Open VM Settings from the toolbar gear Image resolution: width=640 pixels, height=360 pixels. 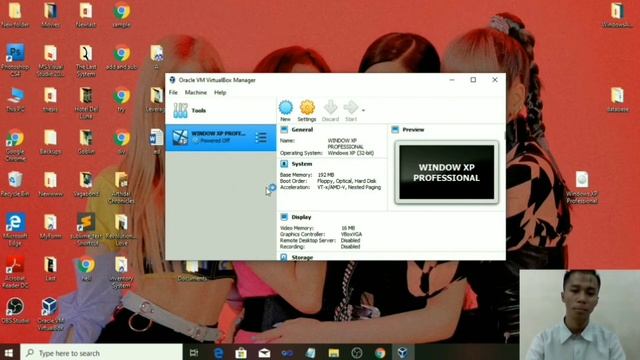pos(307,111)
